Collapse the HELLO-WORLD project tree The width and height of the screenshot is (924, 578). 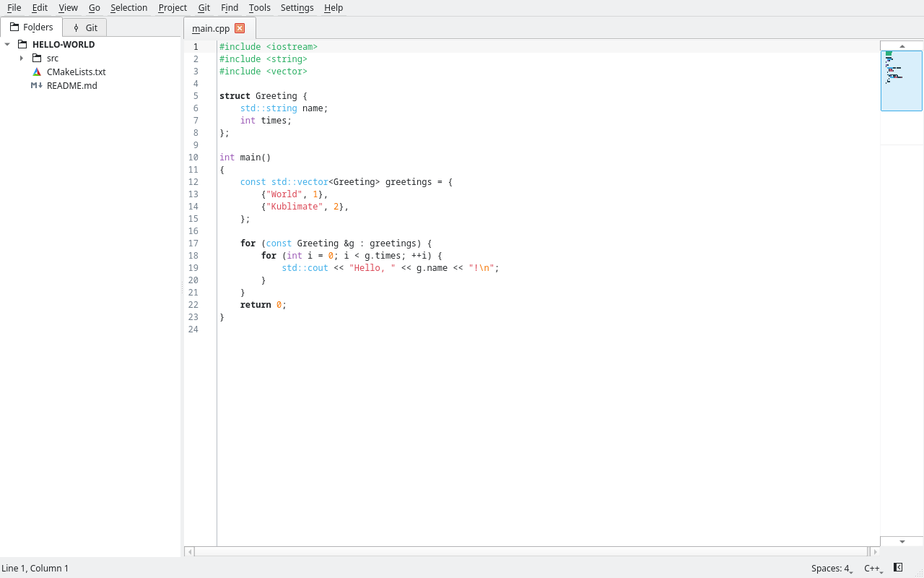pos(7,44)
